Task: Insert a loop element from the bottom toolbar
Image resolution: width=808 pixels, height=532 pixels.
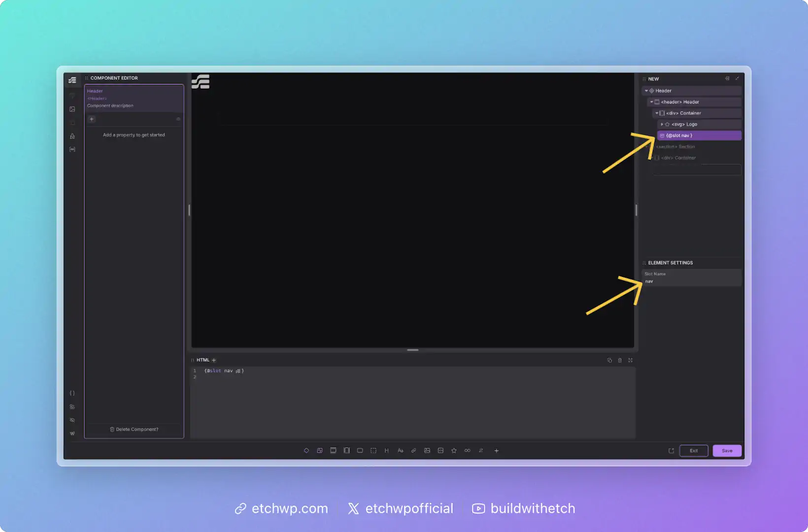Action: 467,451
